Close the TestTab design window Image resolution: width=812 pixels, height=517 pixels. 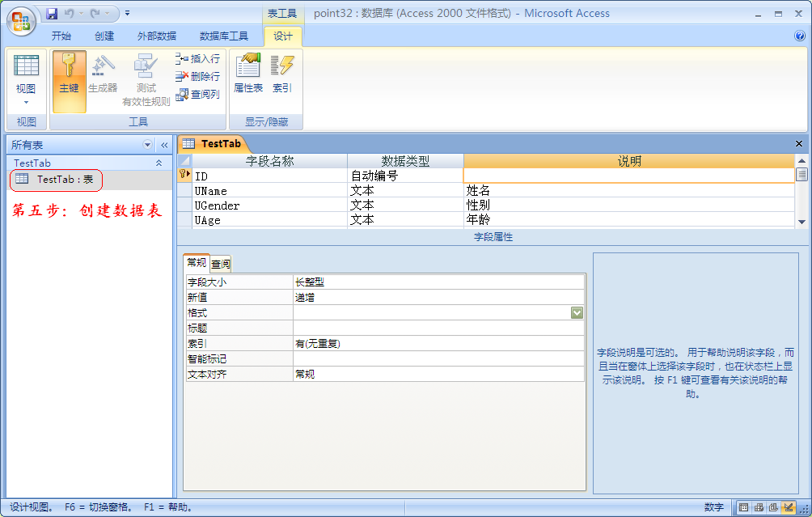point(798,143)
